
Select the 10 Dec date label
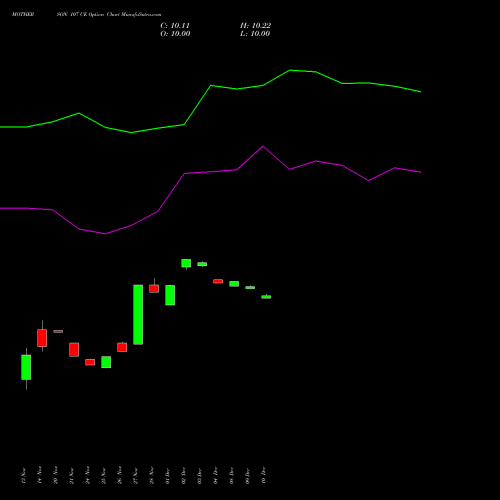[x=264, y=475]
